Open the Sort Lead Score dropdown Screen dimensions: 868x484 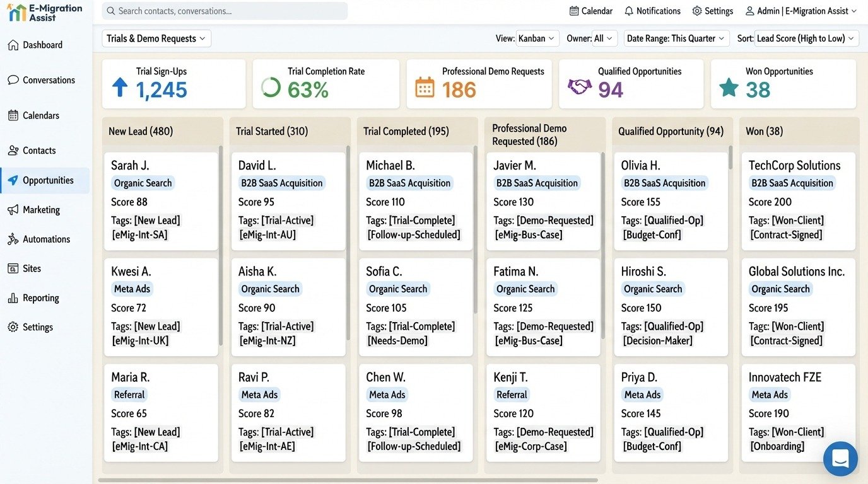click(x=807, y=38)
